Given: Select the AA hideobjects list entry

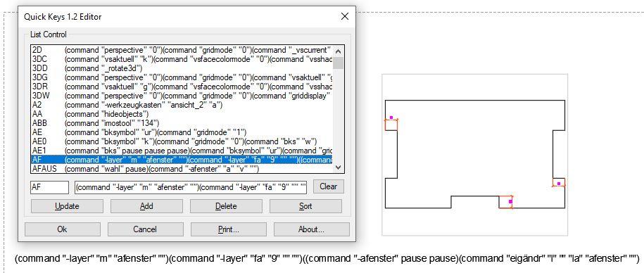Looking at the screenshot, I should 182,114.
